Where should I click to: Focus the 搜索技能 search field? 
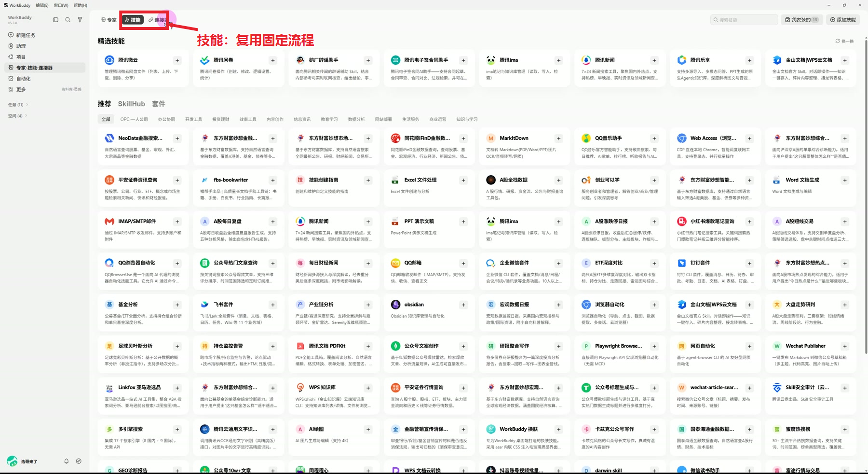[744, 20]
